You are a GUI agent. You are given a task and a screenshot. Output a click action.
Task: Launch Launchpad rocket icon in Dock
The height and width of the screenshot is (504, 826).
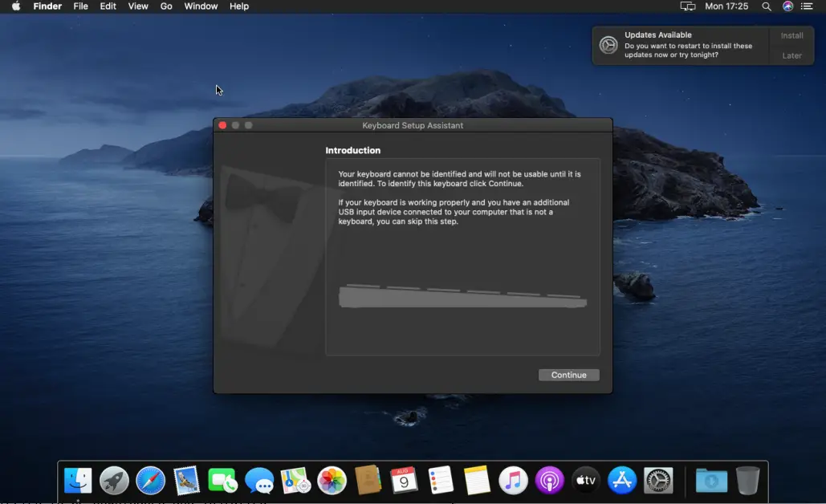coord(114,480)
